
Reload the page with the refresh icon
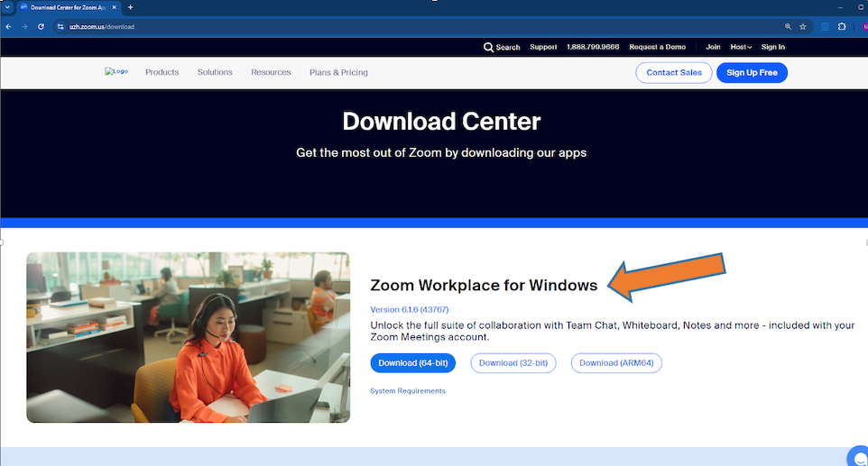click(41, 27)
